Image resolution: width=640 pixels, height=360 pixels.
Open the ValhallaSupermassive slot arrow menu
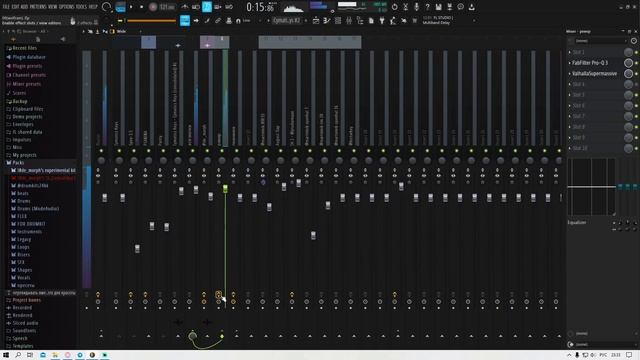coord(570,73)
